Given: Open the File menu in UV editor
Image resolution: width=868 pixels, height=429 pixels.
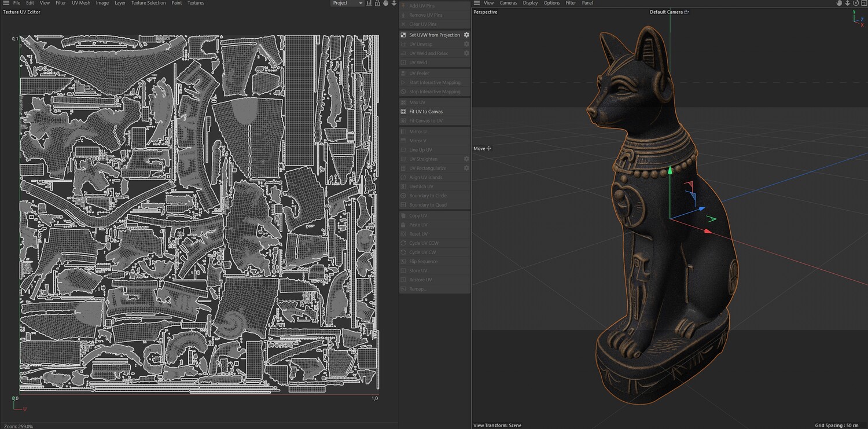Looking at the screenshot, I should 17,3.
